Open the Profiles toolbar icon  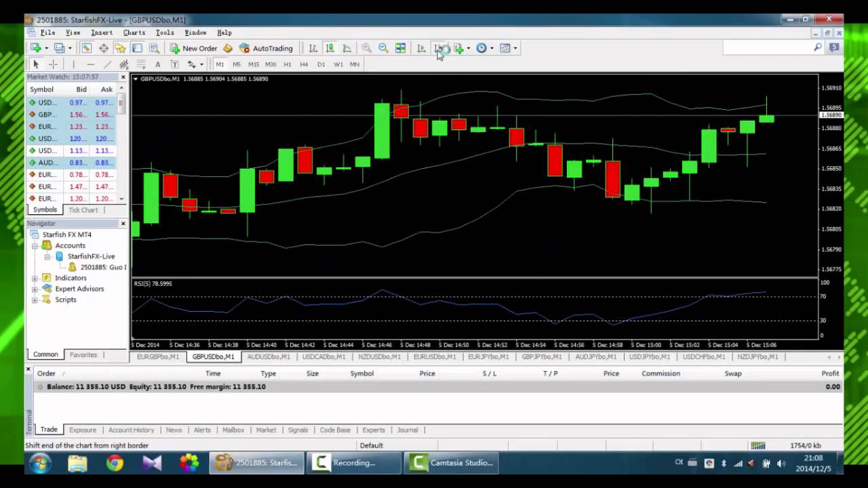point(60,48)
